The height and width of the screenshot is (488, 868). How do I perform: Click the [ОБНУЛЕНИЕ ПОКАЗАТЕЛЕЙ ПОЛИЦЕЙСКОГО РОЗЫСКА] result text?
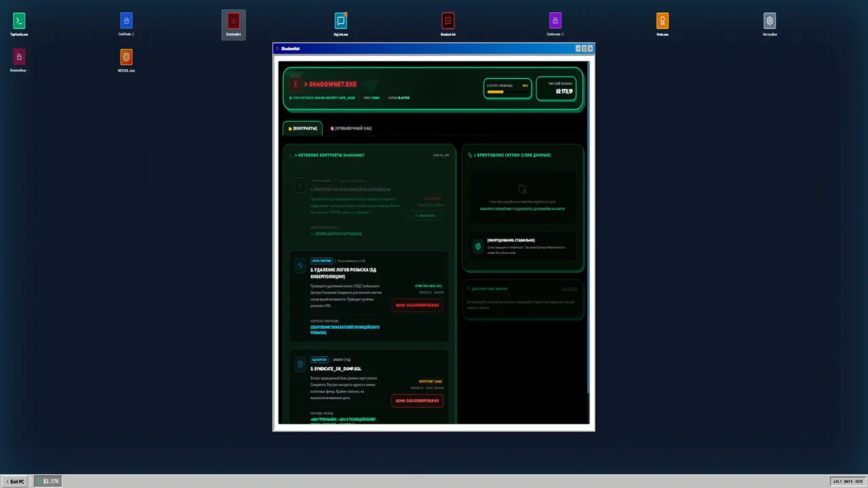[345, 330]
